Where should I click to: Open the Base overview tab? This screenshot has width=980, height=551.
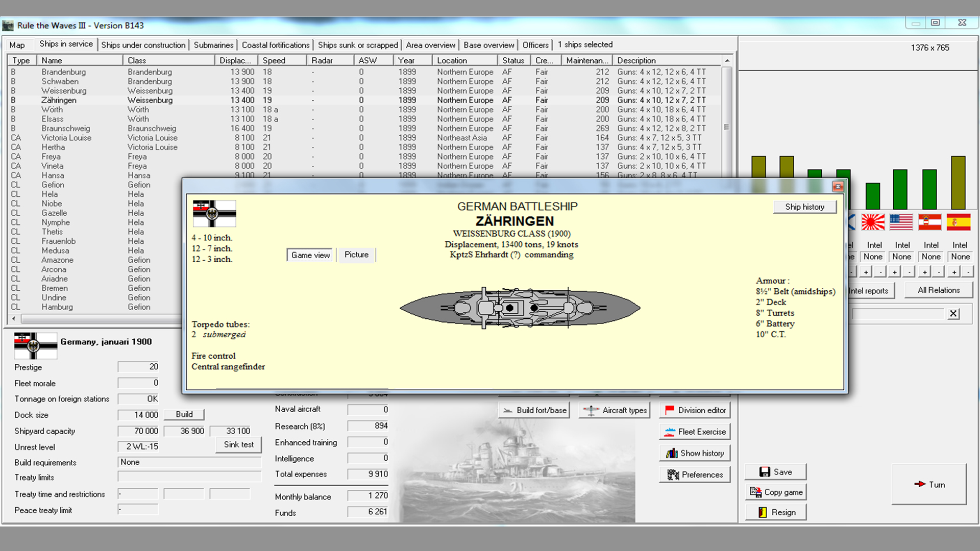tap(488, 45)
